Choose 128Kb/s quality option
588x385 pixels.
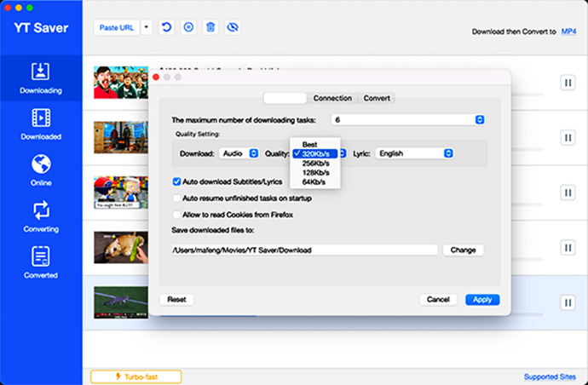coord(315,173)
